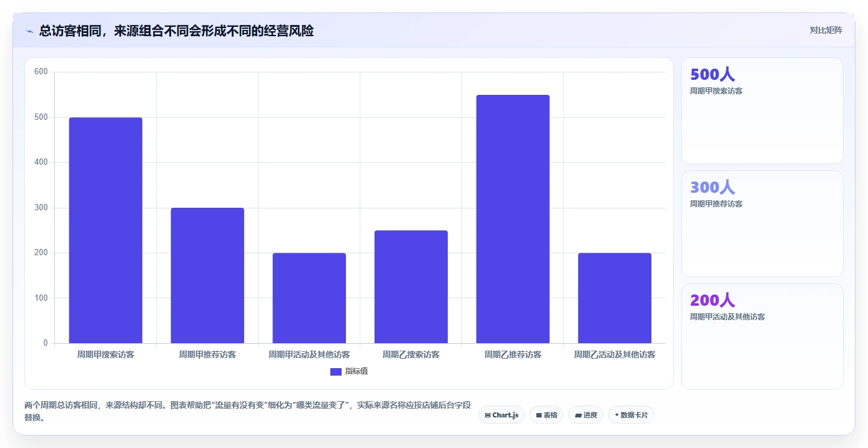The width and height of the screenshot is (868, 448).
Task: Click the 周期甲搜索访客 caption under 500人
Action: pyautogui.click(x=716, y=91)
